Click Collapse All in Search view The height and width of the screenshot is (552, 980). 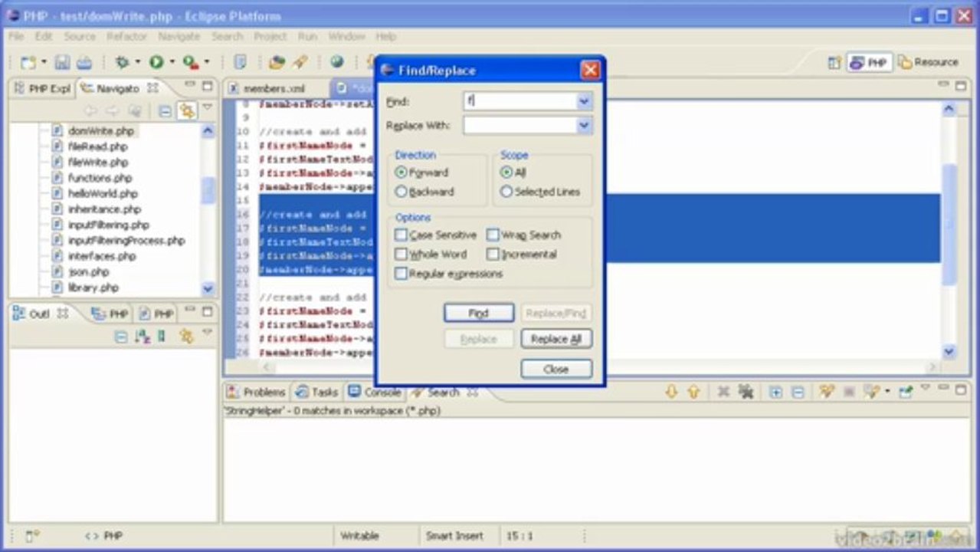798,392
